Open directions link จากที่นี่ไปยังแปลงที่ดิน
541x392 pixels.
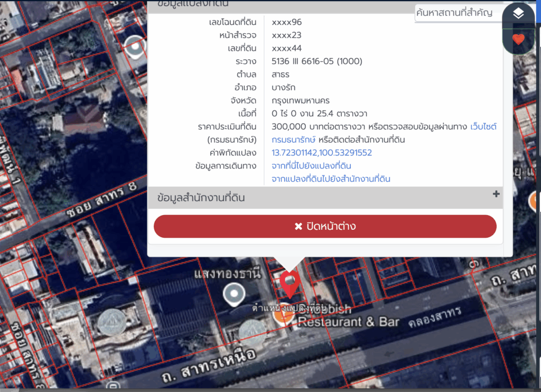point(311,166)
